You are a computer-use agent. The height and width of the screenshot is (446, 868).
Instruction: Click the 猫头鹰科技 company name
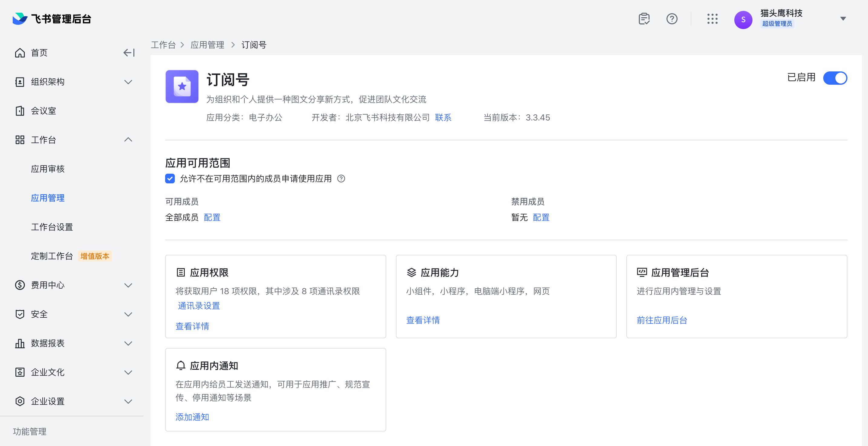(x=781, y=13)
